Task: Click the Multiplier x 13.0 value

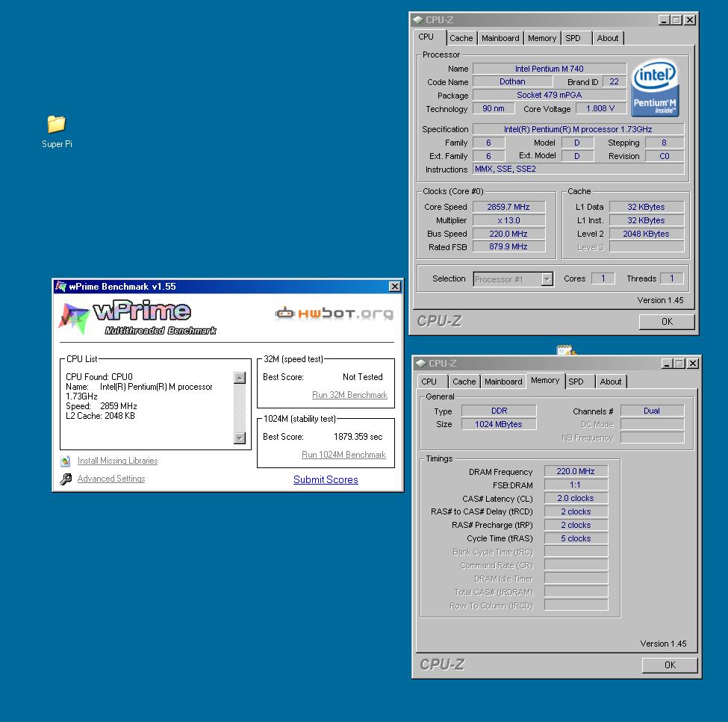Action: click(508, 220)
